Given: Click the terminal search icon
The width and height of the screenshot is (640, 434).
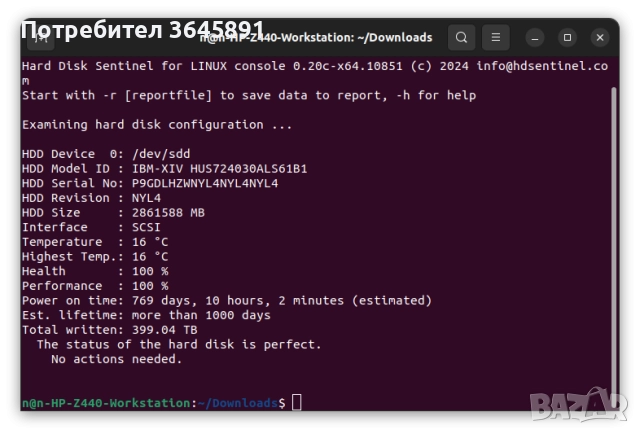Looking at the screenshot, I should tap(461, 38).
